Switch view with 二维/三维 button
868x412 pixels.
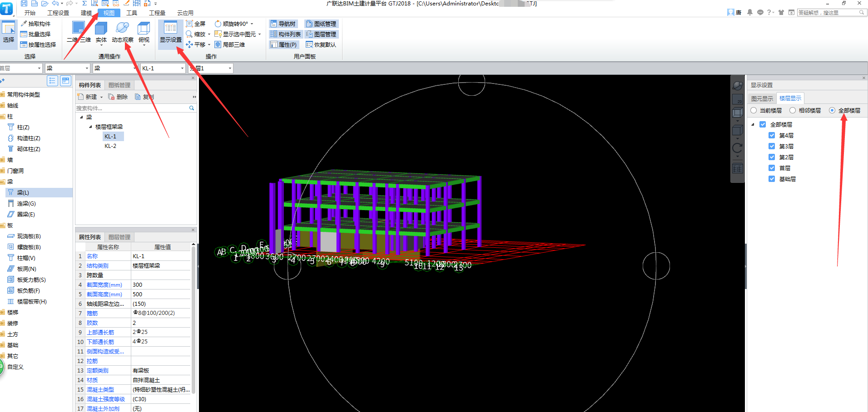click(79, 33)
